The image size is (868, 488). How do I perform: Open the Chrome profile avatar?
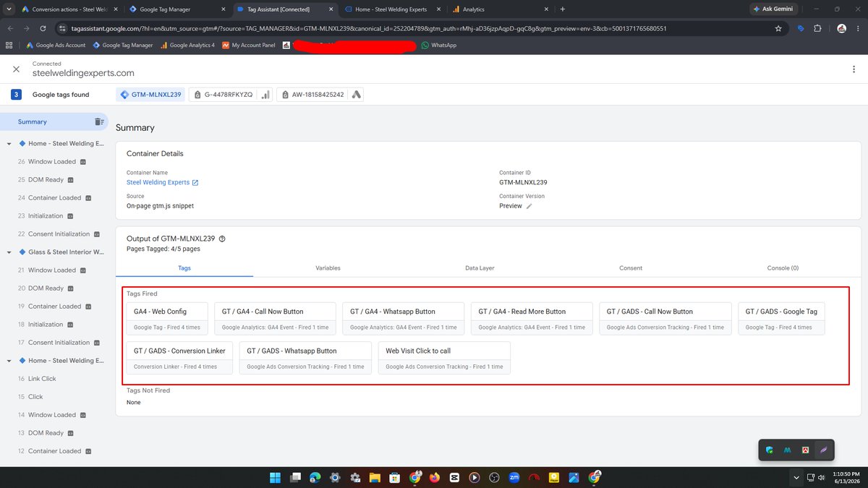coord(841,29)
